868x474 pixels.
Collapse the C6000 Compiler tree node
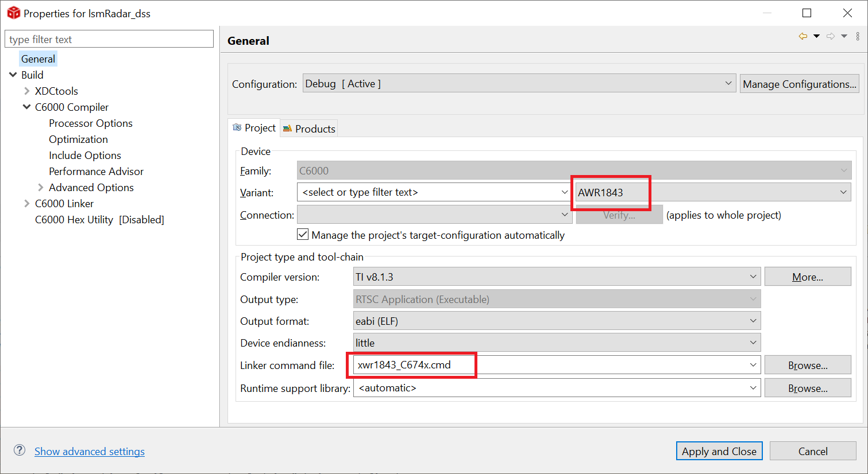(26, 107)
